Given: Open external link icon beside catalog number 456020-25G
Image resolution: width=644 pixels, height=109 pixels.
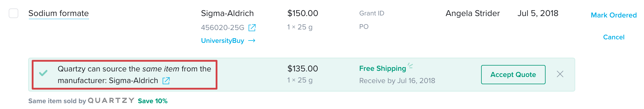Looking at the screenshot, I should (x=252, y=28).
